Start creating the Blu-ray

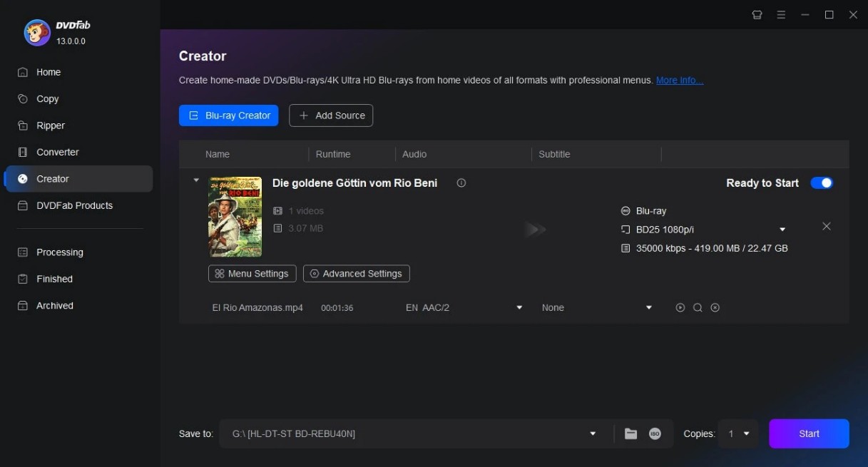809,433
